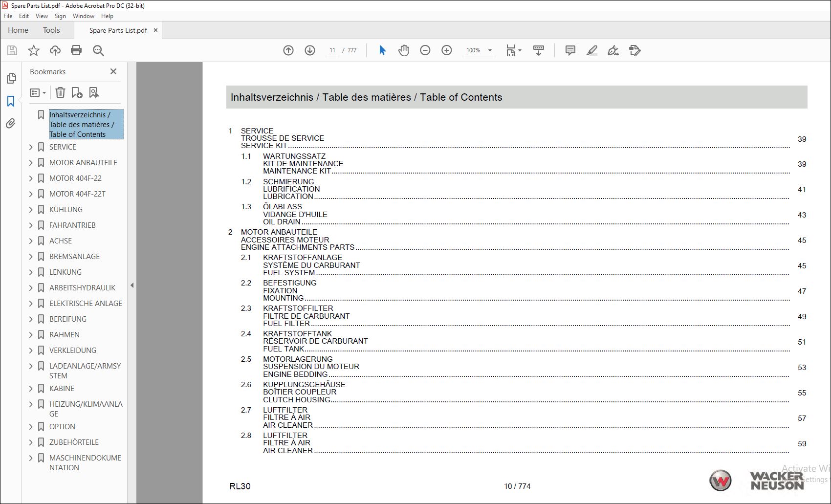Expand the FAHRANTRIEB bookmark
The image size is (831, 504).
[x=31, y=225]
